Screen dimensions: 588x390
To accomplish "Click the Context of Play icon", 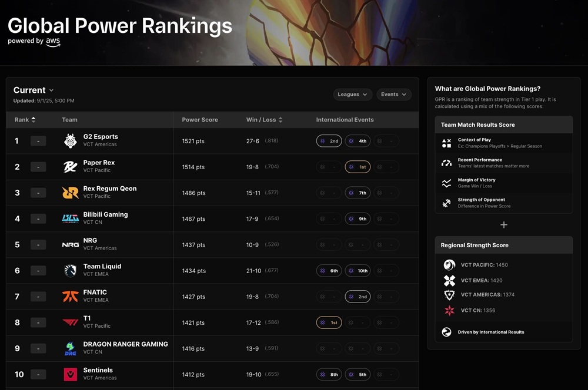I will [x=446, y=142].
